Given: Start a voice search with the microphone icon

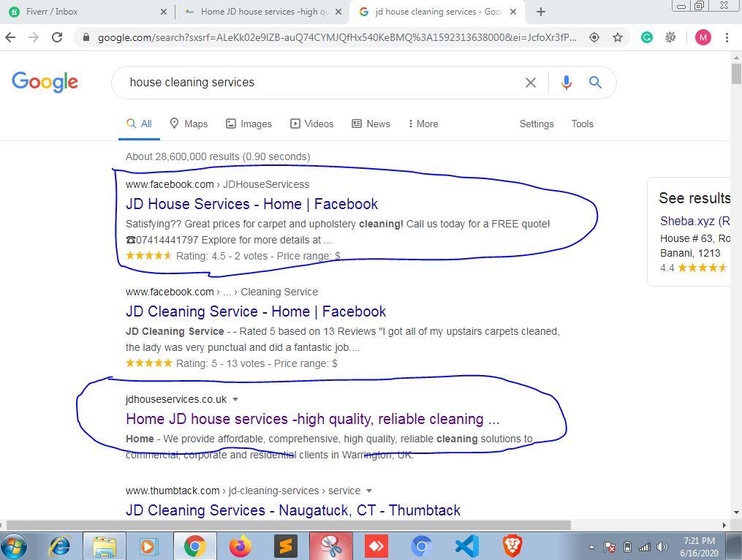Looking at the screenshot, I should pyautogui.click(x=566, y=82).
